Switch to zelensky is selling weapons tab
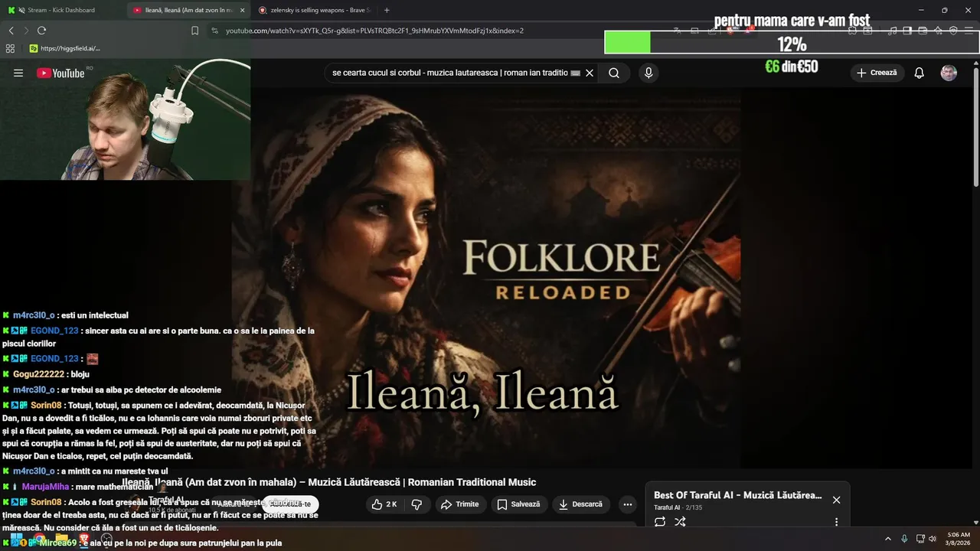This screenshot has width=980, height=551. pyautogui.click(x=314, y=10)
